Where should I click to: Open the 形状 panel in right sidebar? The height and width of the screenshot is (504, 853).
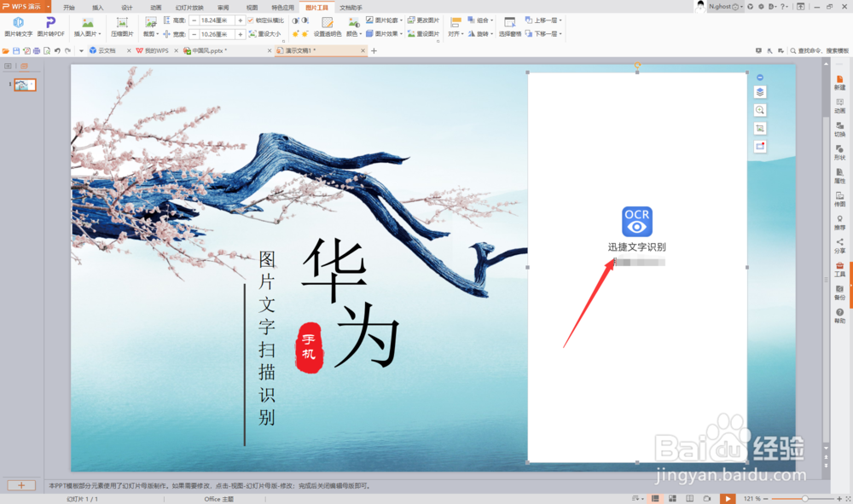click(x=840, y=153)
